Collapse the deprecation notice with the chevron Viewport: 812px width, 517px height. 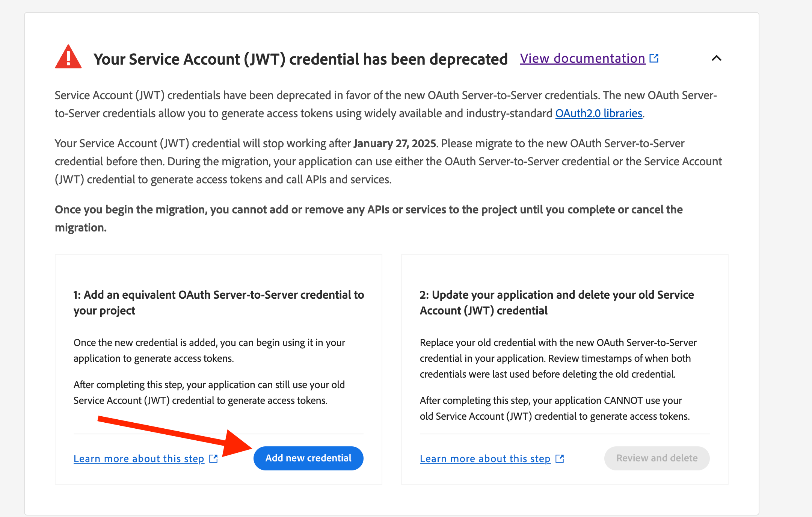(717, 58)
